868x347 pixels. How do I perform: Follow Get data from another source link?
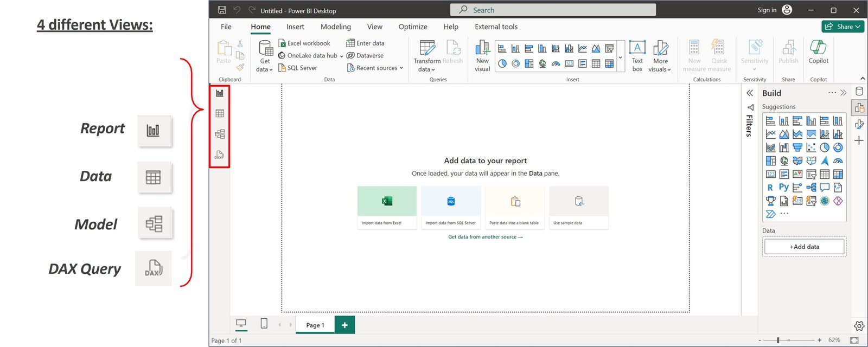[486, 237]
